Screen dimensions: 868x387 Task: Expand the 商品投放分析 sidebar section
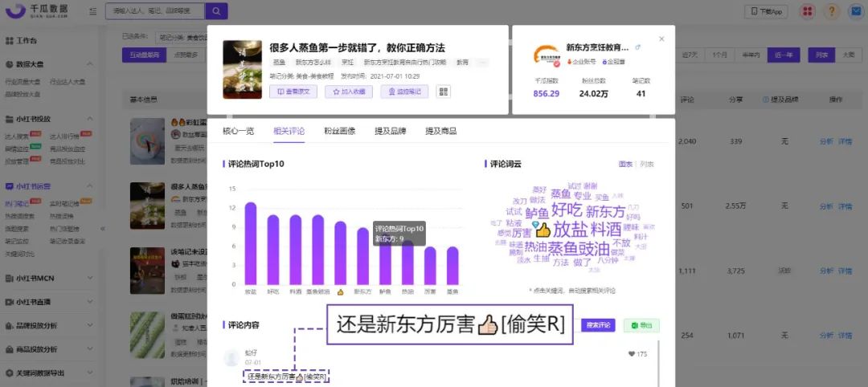click(x=90, y=349)
